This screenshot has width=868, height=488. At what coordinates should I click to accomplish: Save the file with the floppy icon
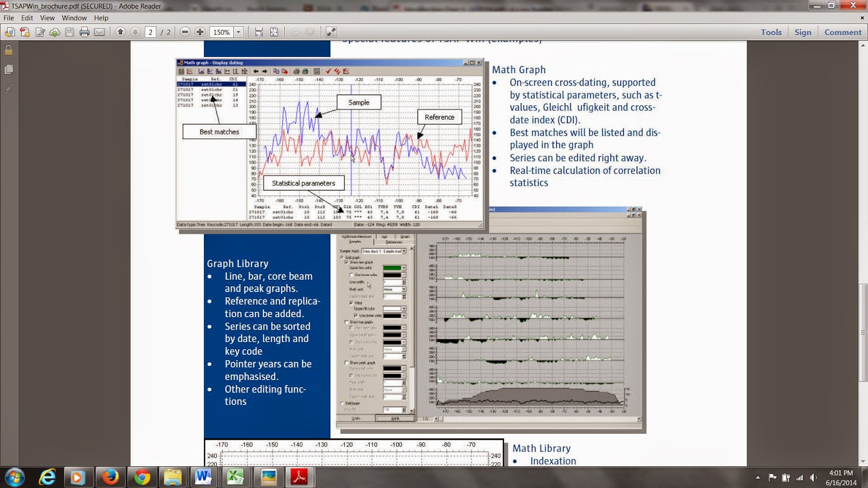point(69,33)
